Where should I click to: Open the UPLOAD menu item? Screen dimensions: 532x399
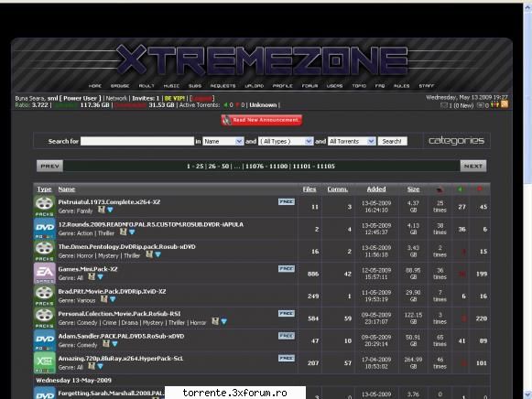tap(255, 86)
